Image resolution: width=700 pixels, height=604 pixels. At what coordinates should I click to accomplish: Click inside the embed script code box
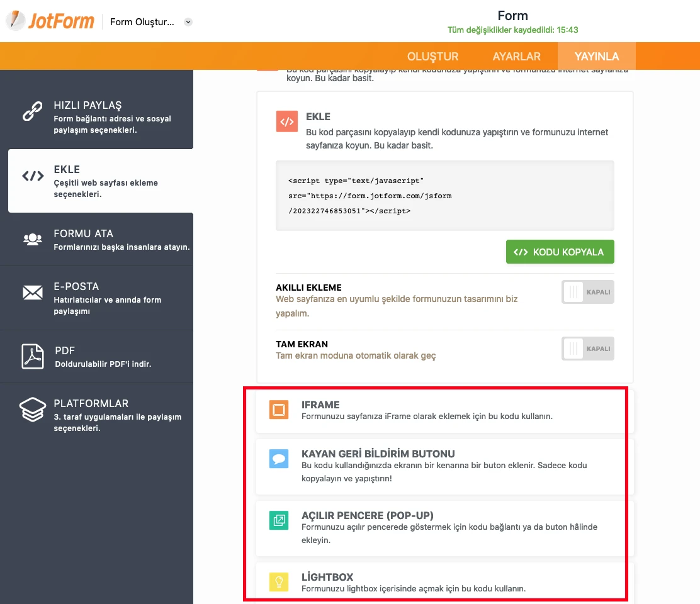(444, 196)
